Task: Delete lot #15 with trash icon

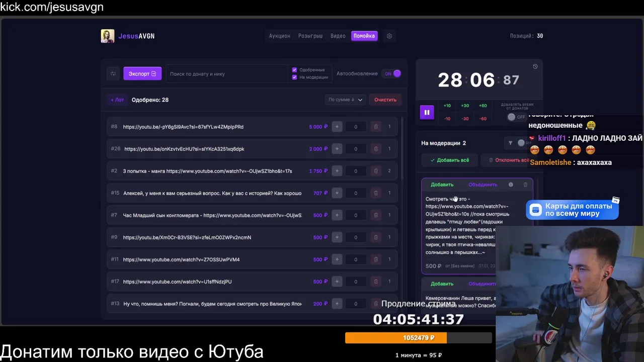Action: coord(375,193)
